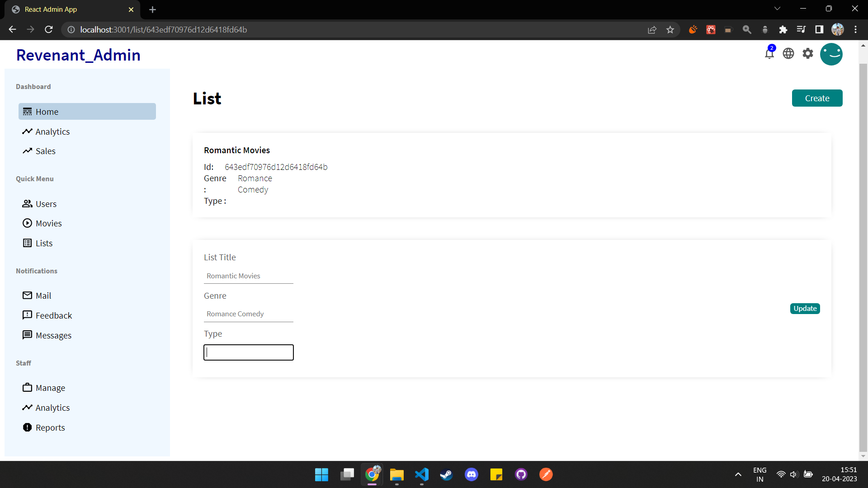
Task: Open the Lists section
Action: point(43,243)
